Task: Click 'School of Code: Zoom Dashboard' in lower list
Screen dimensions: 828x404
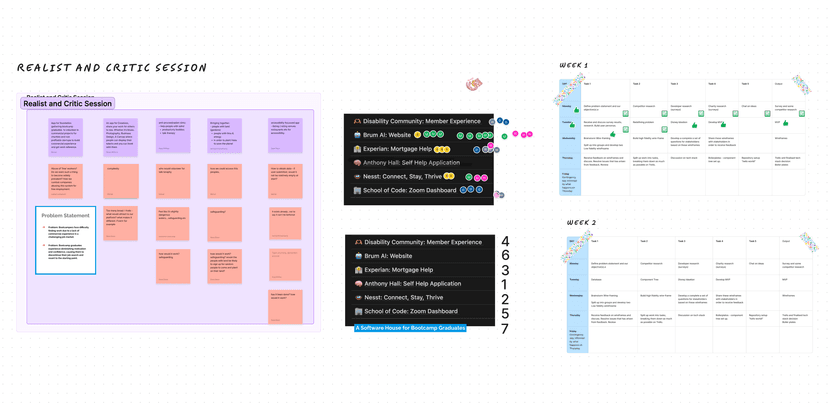Action: [411, 312]
